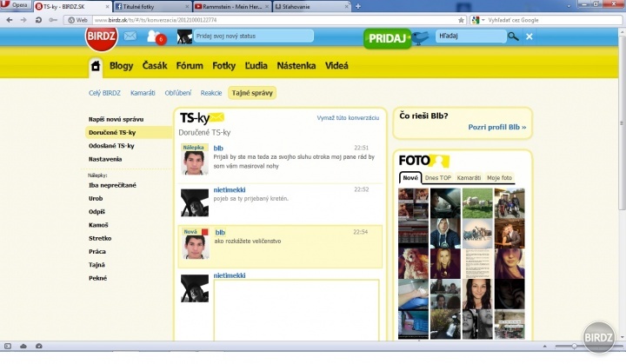Click the browser address bar

(x=276, y=20)
